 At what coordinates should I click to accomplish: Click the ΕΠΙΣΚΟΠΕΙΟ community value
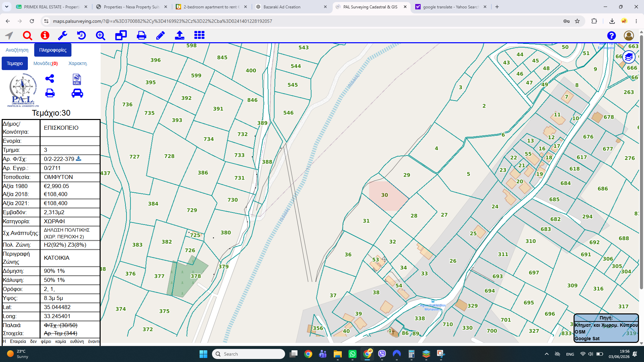pos(61,128)
